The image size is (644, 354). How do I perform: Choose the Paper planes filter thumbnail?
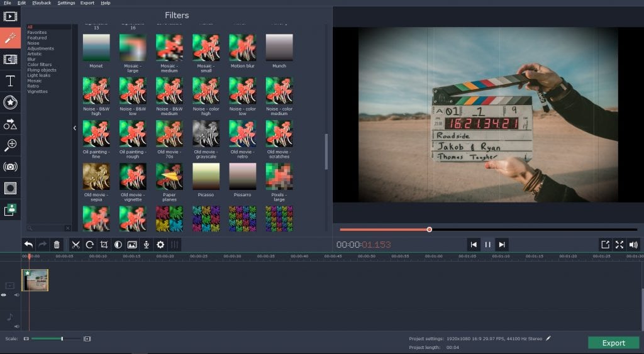pos(169,177)
